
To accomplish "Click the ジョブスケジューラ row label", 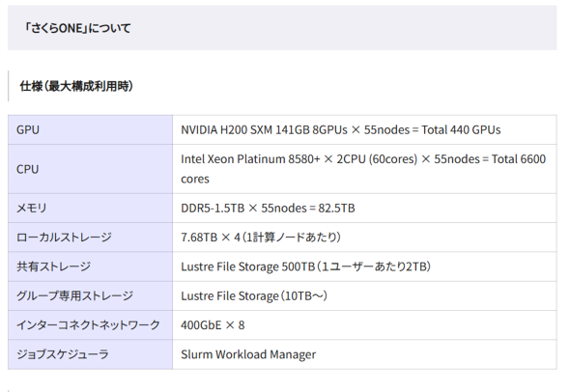I will click(63, 354).
